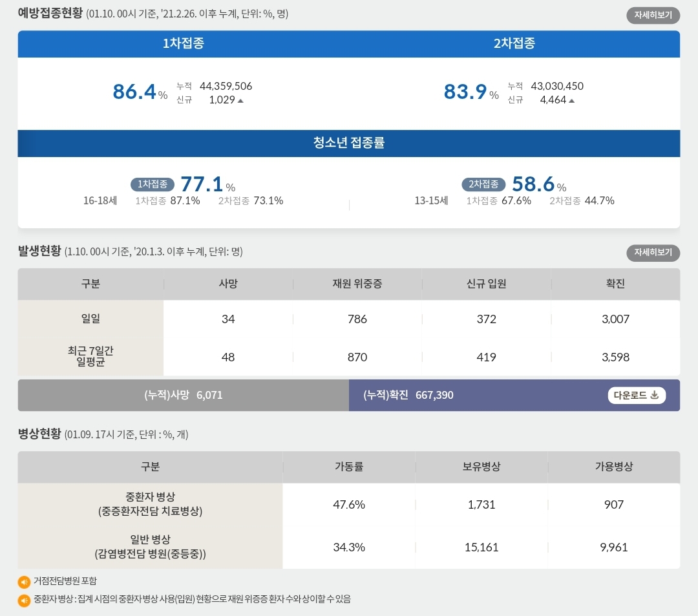This screenshot has width=698, height=616.
Task: Click weekly average value 870
Action: 357,357
